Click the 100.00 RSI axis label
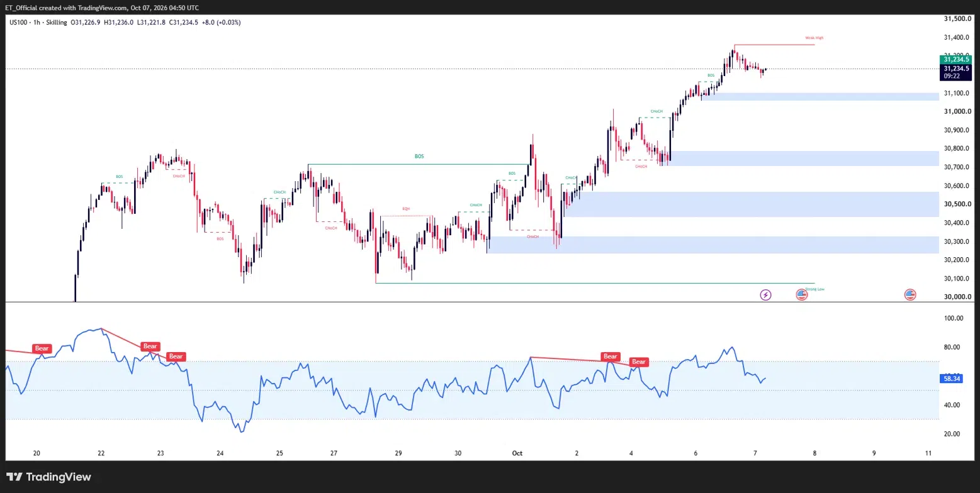The width and height of the screenshot is (980, 493). point(954,318)
